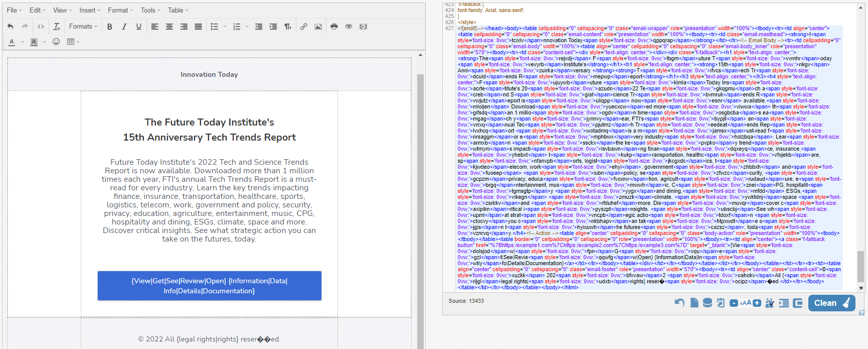Click the copyright footer text

(x=209, y=339)
